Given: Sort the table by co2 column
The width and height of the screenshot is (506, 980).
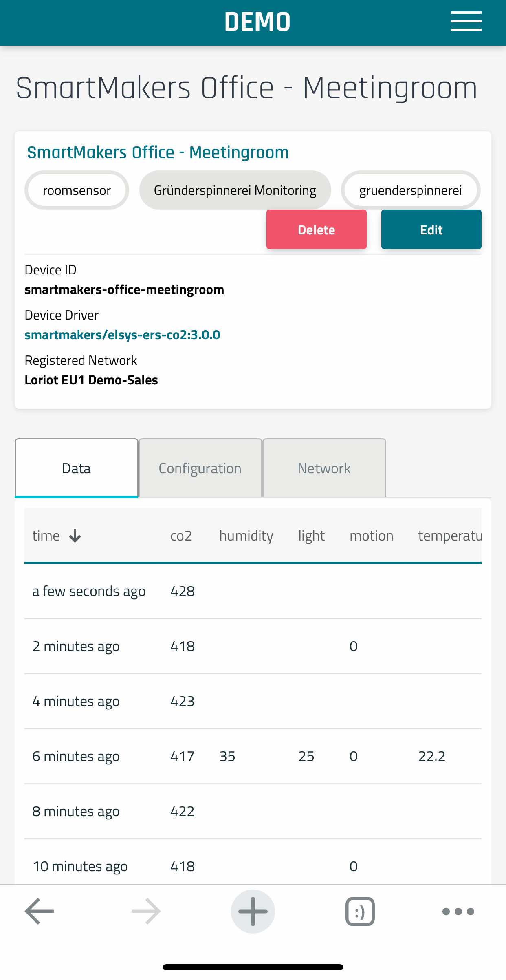Looking at the screenshot, I should pos(181,536).
